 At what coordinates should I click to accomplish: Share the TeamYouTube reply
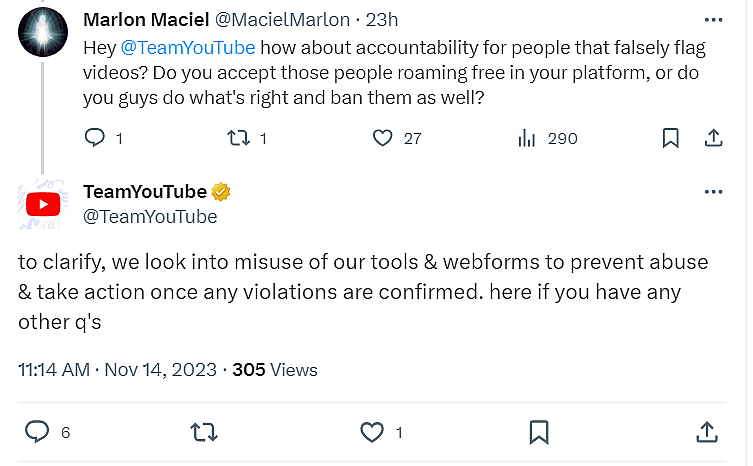706,432
